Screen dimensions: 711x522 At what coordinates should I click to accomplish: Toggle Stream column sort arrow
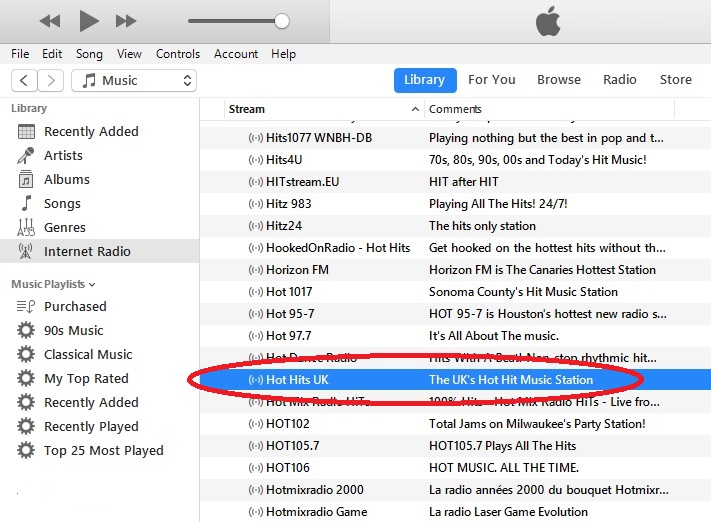pos(415,109)
